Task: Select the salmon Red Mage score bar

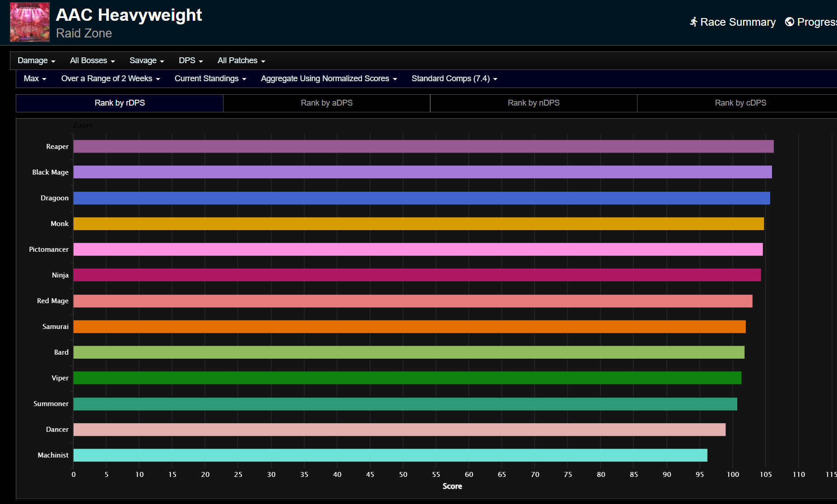Action: coord(413,301)
